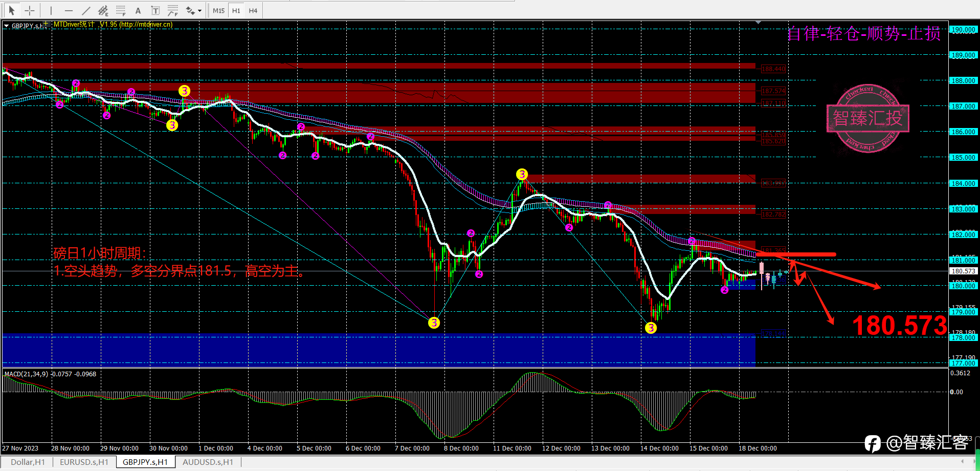Click the 18 Dec 00:00 time label
Image resolution: width=980 pixels, height=471 pixels.
[x=758, y=448]
